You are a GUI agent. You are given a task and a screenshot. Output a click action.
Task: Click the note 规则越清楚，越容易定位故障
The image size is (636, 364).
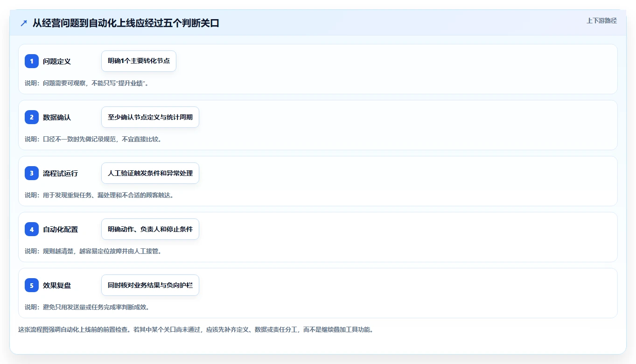coord(93,251)
